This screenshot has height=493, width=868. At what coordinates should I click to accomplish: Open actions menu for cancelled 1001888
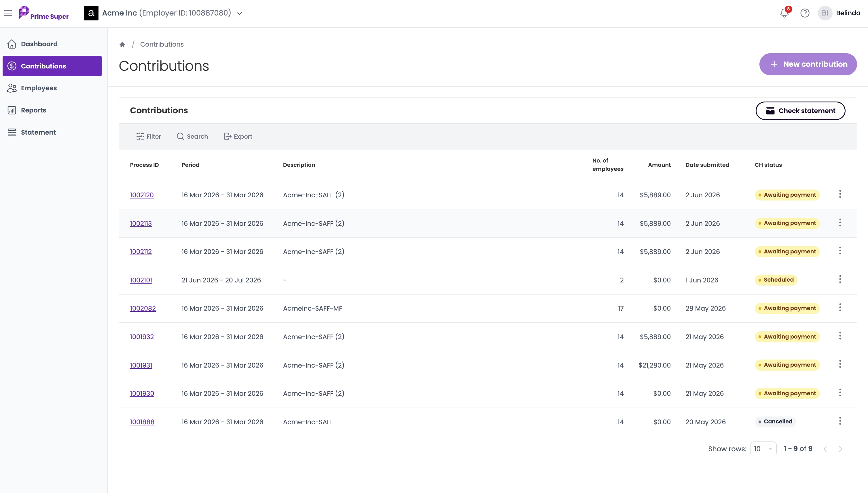coord(840,421)
